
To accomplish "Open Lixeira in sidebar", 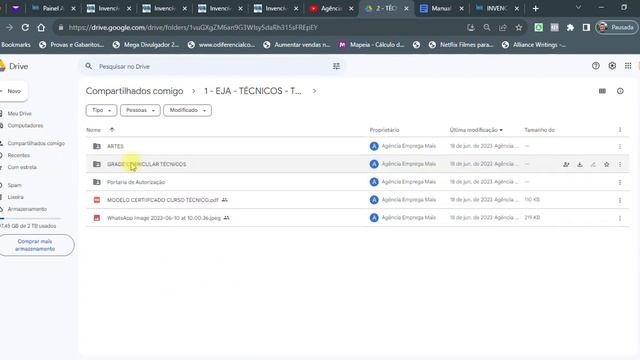I will (x=16, y=197).
